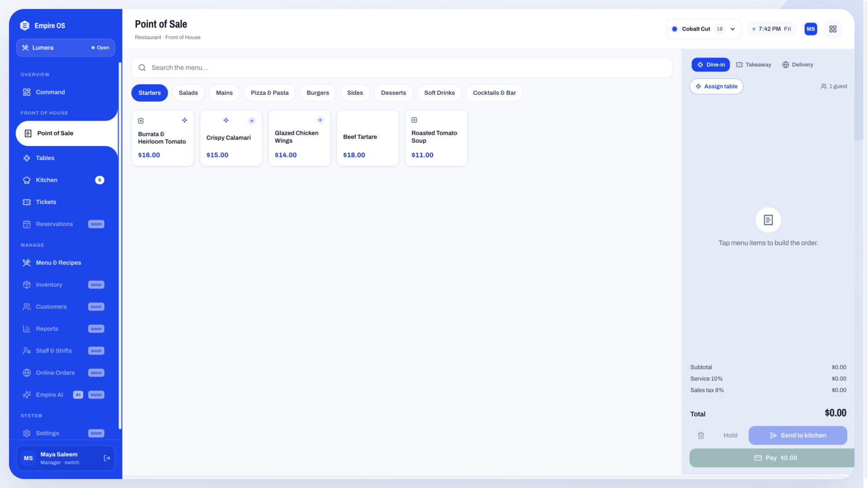
Task: Click the sparkle icon on Burrata & Heirloom Tomato
Action: pyautogui.click(x=184, y=120)
